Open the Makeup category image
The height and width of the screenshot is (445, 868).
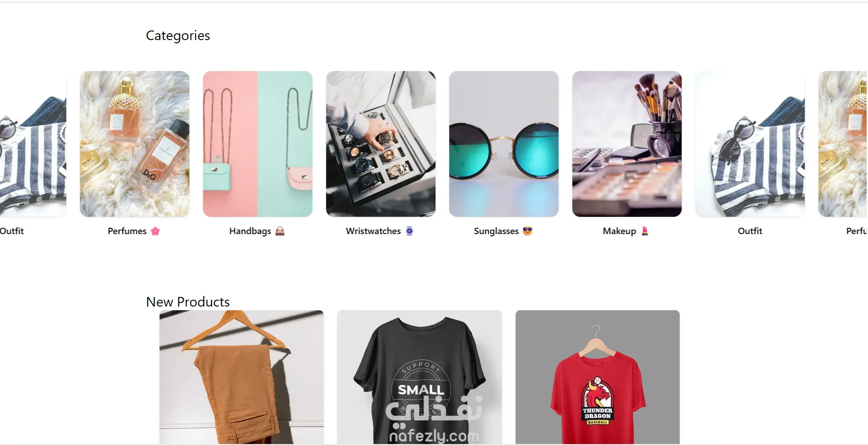pos(627,144)
